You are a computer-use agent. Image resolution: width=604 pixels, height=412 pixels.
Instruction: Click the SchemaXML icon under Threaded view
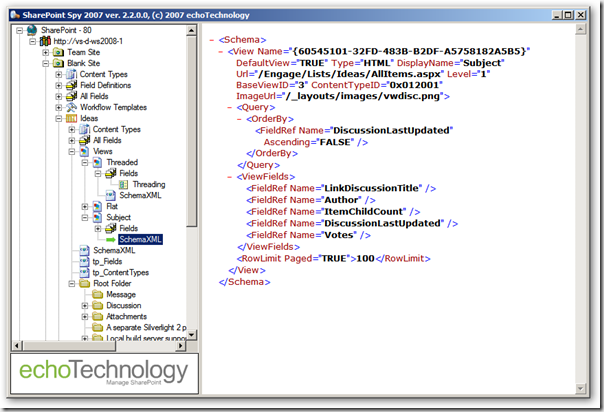coord(111,196)
